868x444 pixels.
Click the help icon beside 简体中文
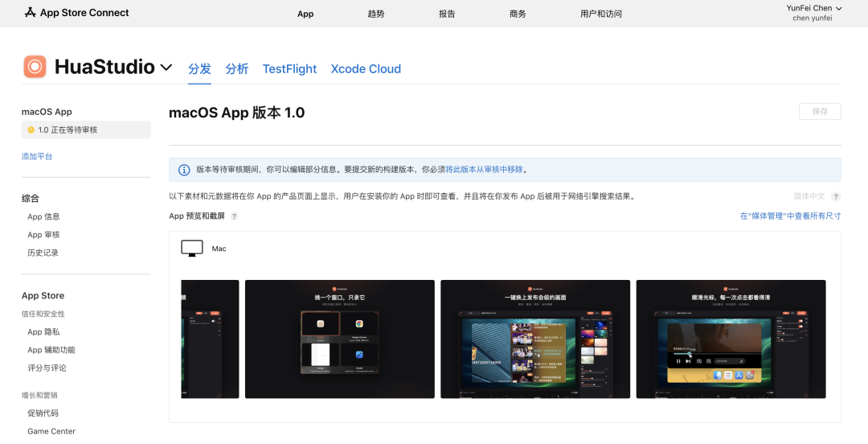[x=836, y=196]
